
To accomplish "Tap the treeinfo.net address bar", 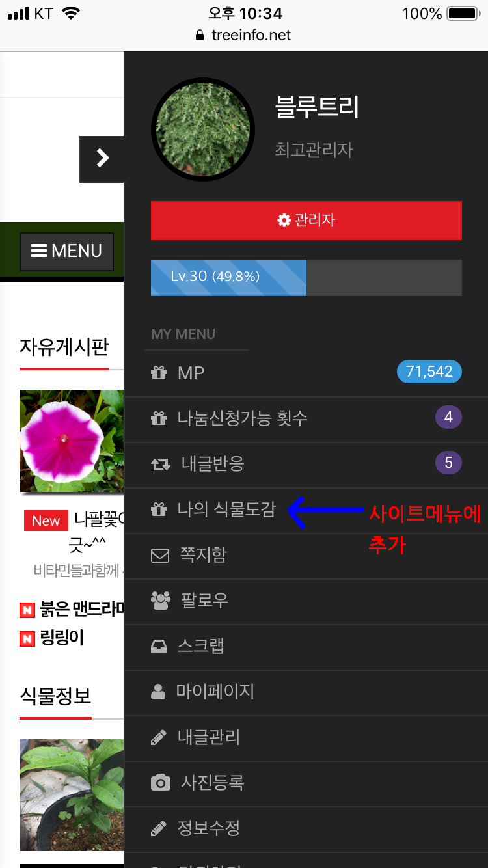I will [x=244, y=35].
